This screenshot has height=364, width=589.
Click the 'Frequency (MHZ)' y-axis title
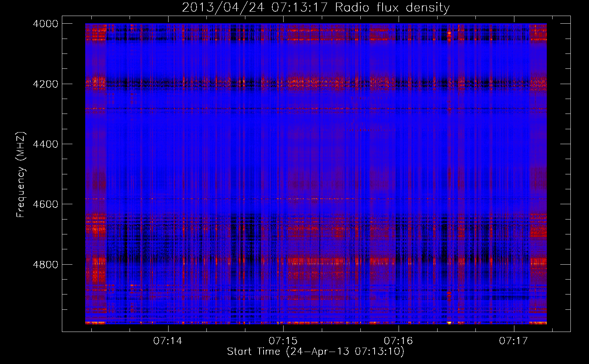tap(21, 175)
